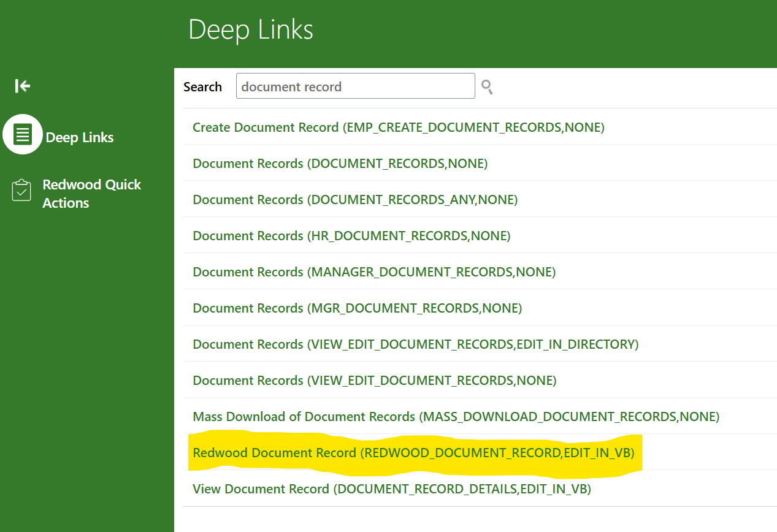The height and width of the screenshot is (532, 777).
Task: Open the highlighted Redwood Document Record deep link
Action: pos(414,452)
